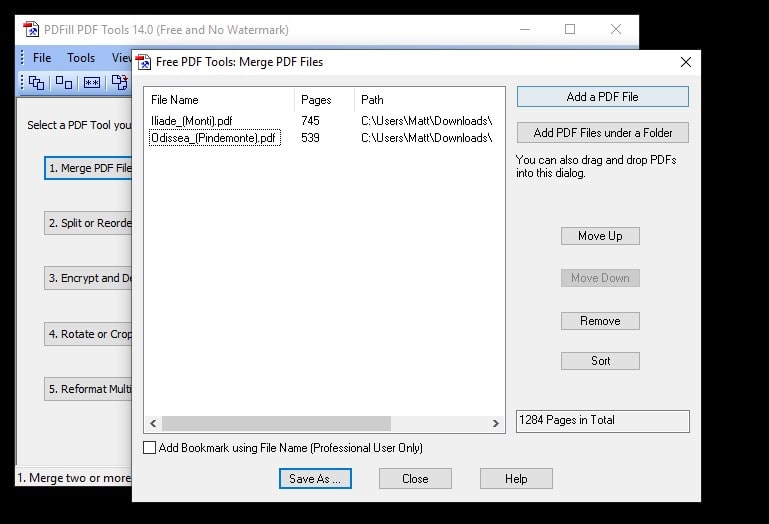
Task: Click the menu bar drag grip handle
Action: coord(22,58)
